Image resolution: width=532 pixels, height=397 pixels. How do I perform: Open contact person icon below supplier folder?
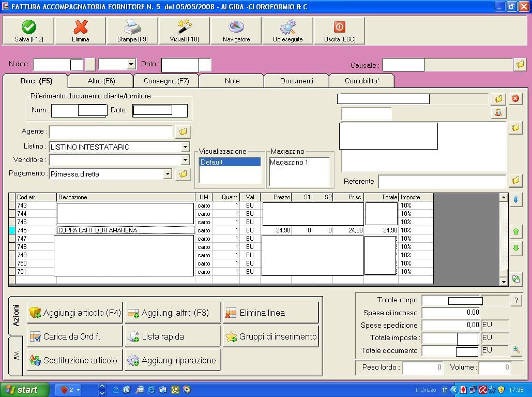pos(498,112)
